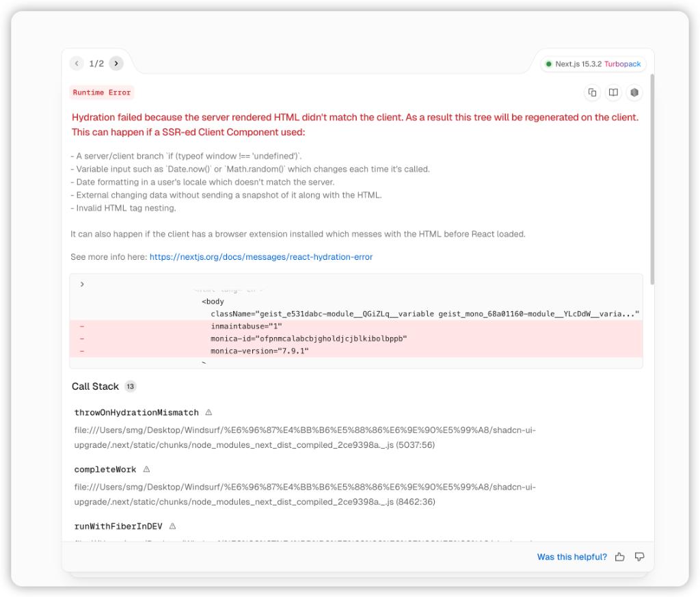Expand the collapsed component diff chevron

tap(82, 284)
